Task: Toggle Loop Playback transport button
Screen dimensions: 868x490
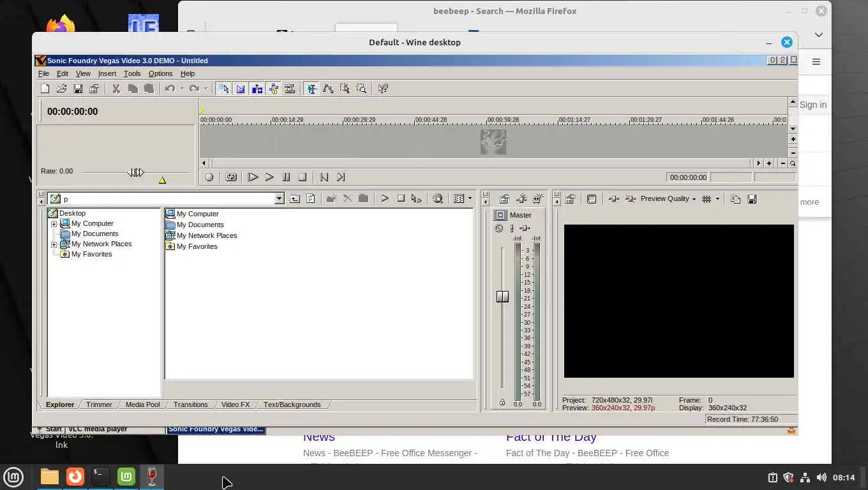Action: point(231,177)
